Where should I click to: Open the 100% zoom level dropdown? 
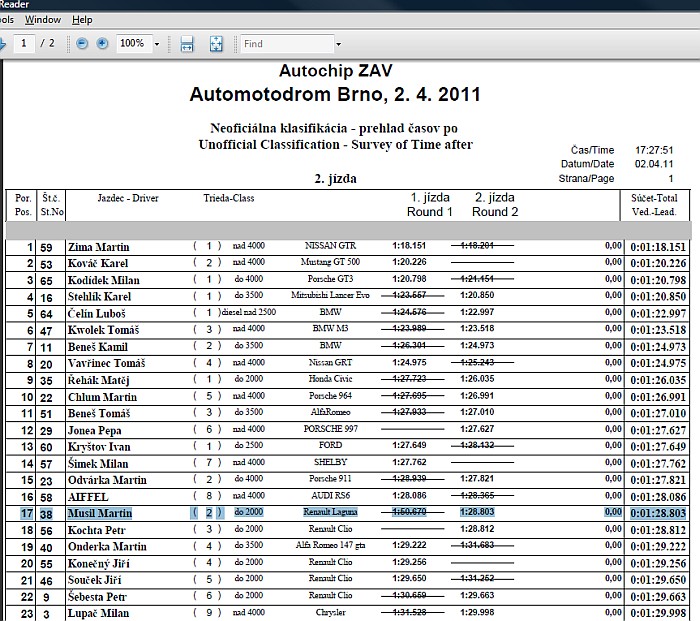tap(157, 44)
